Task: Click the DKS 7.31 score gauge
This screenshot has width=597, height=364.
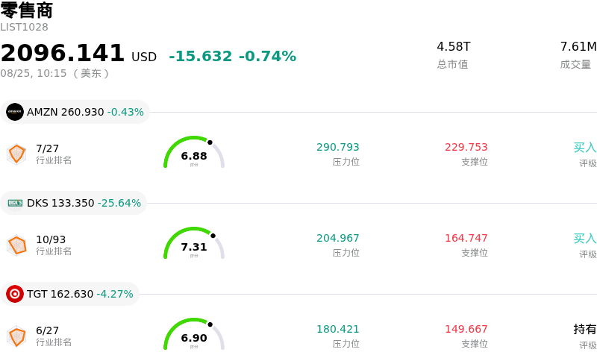Action: pyautogui.click(x=194, y=243)
